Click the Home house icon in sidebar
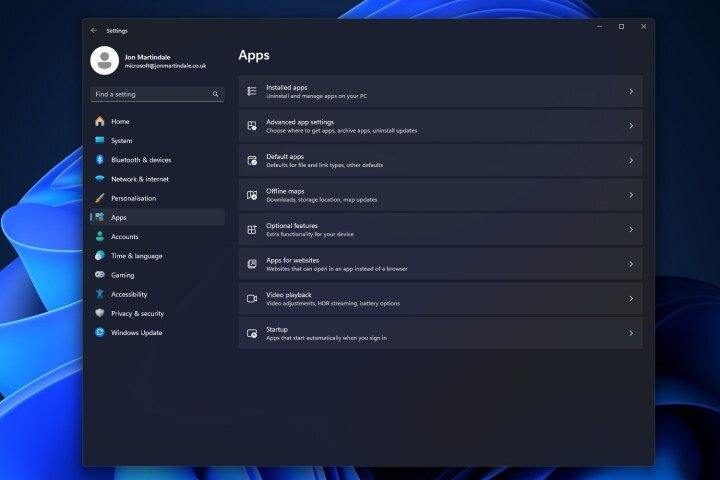This screenshot has width=720, height=480. pyautogui.click(x=100, y=121)
